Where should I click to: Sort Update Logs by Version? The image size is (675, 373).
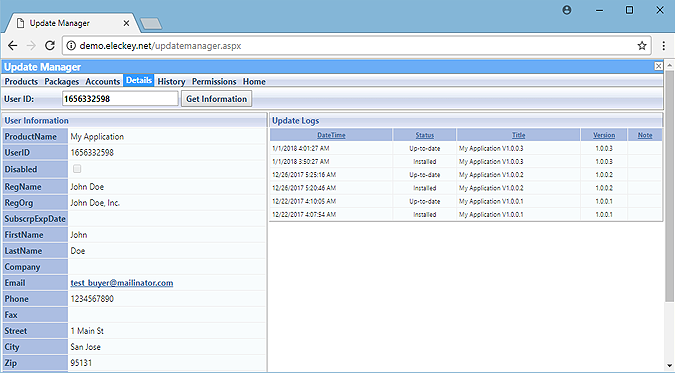[x=604, y=135]
